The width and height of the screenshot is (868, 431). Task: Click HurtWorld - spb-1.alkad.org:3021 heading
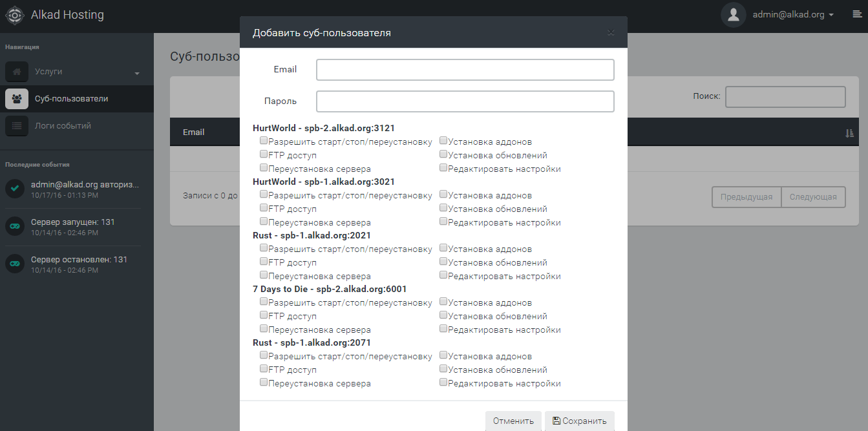pos(324,182)
